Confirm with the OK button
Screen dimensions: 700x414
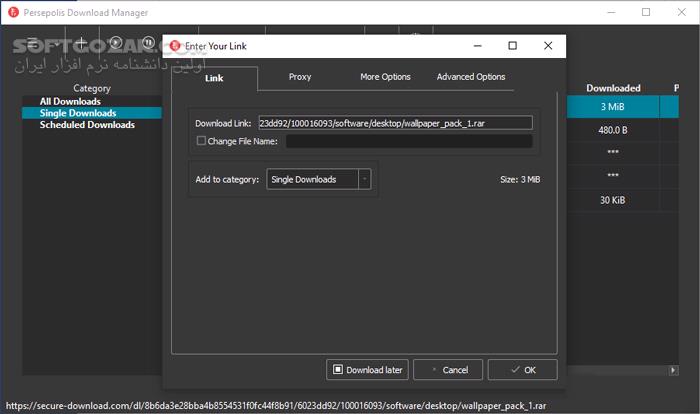pos(522,370)
